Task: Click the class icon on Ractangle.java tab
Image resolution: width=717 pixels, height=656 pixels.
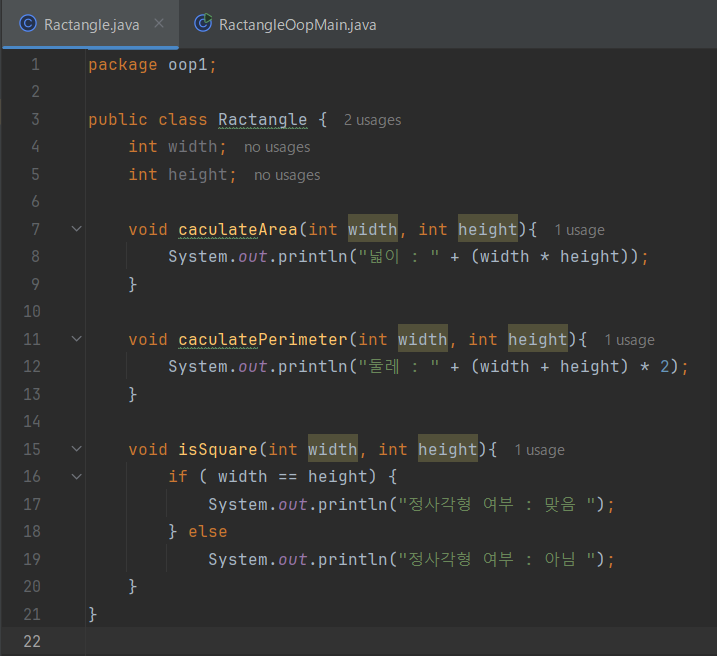Action: [27, 23]
